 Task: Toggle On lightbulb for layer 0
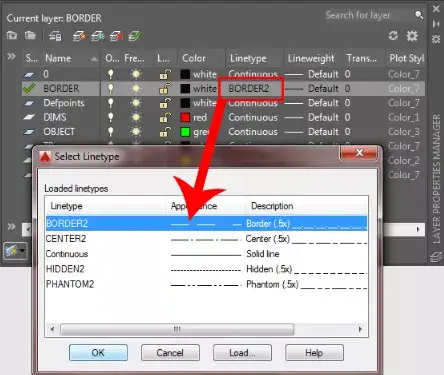click(x=110, y=74)
